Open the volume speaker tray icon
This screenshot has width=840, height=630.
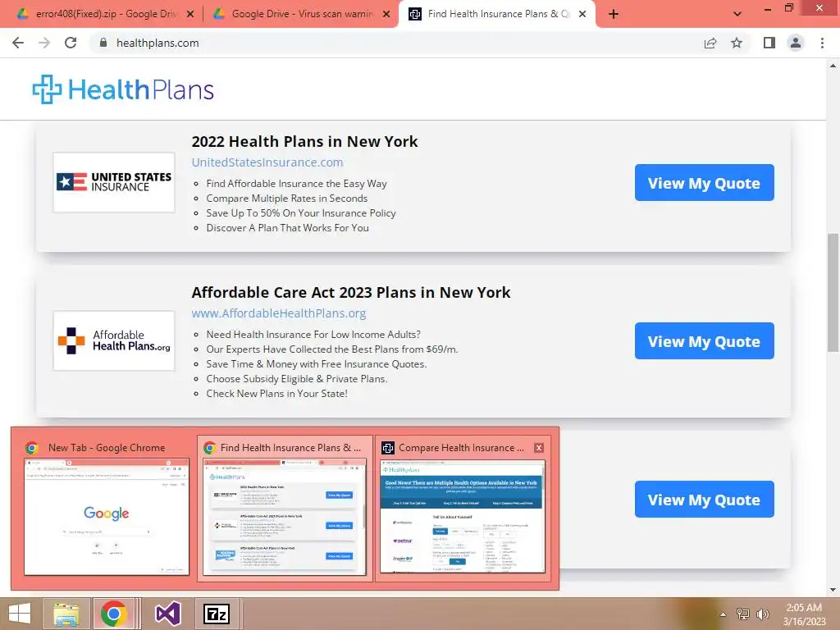tap(763, 614)
